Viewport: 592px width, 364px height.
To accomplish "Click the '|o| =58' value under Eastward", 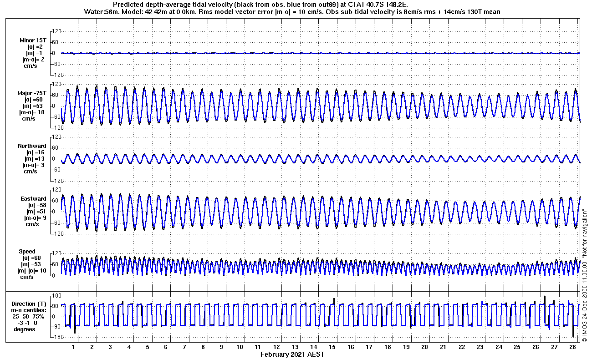I will pyautogui.click(x=37, y=205).
